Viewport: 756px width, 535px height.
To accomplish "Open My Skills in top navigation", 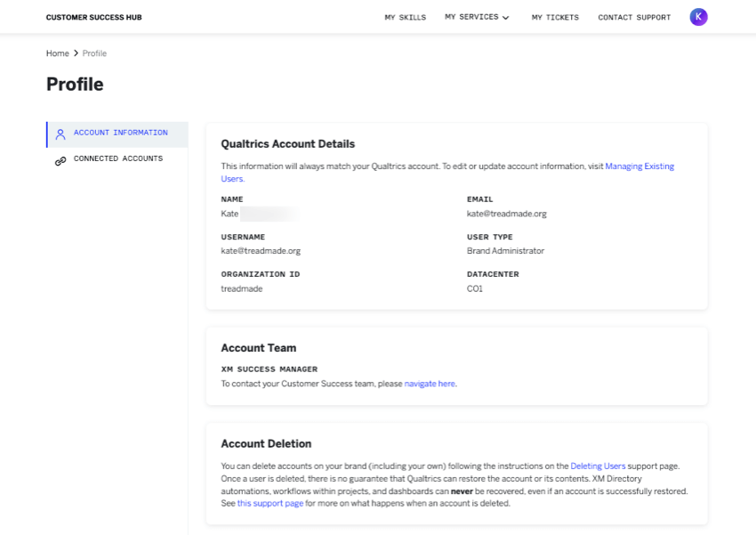I will [405, 18].
